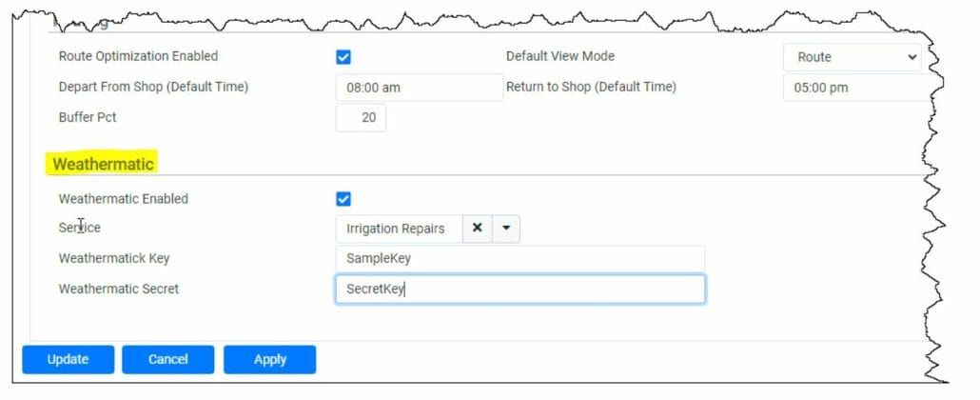Apply the settings changes
This screenshot has width=980, height=400.
[269, 359]
